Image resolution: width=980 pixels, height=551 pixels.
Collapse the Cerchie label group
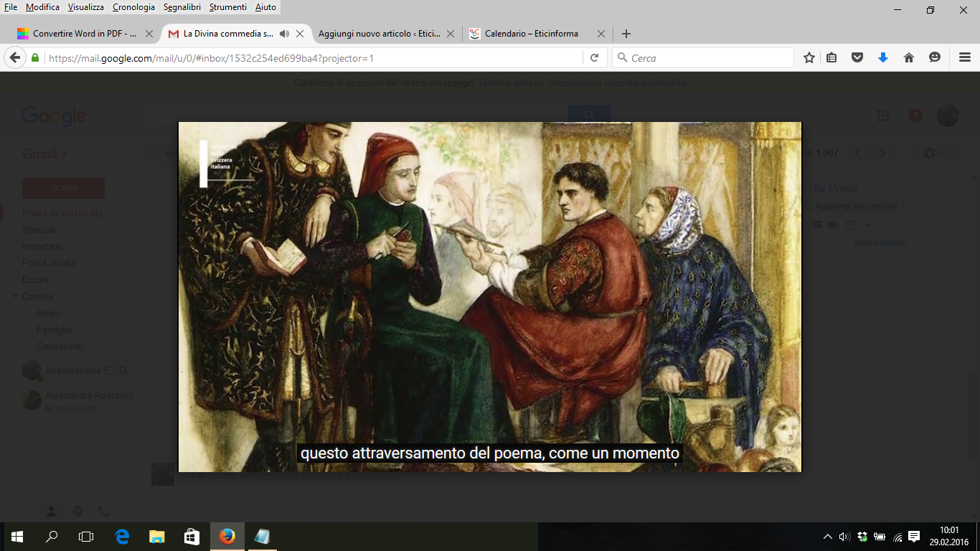coord(16,296)
